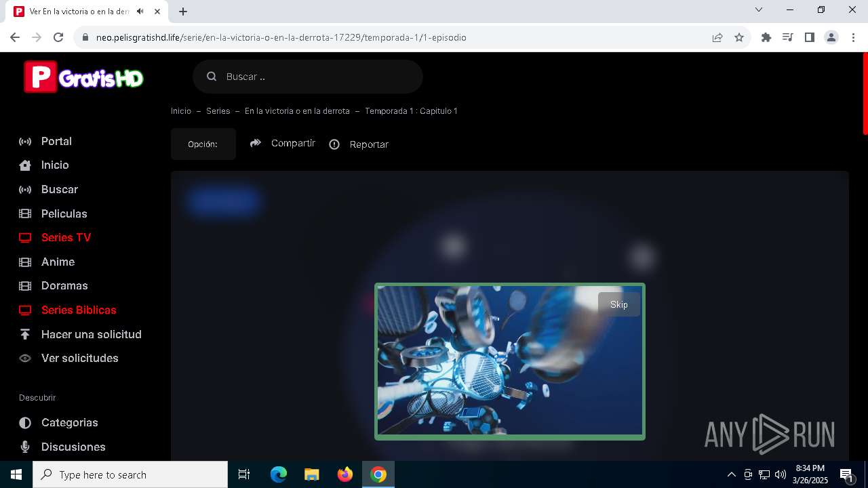Open Chrome three-dot menu

pyautogui.click(x=853, y=38)
